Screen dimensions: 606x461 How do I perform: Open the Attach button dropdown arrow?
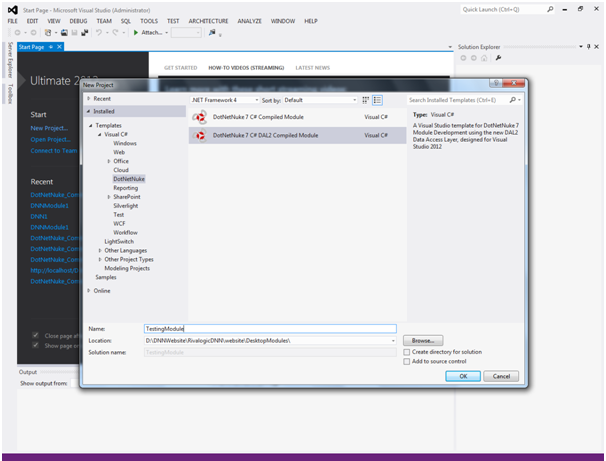pos(167,33)
